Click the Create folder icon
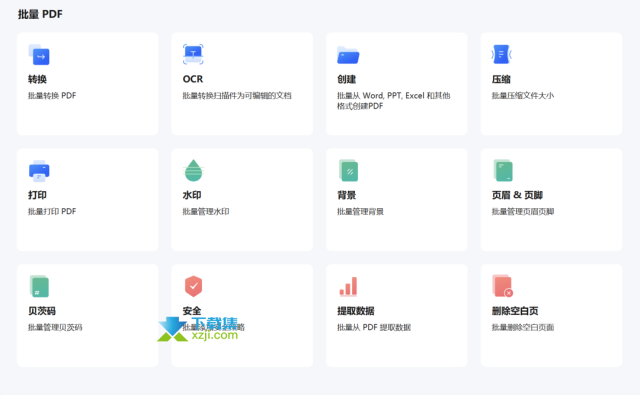This screenshot has height=395, width=640. click(348, 55)
